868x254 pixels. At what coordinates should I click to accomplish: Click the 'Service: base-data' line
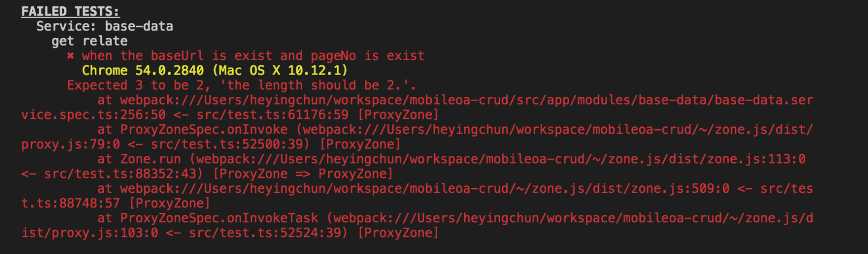[x=104, y=26]
